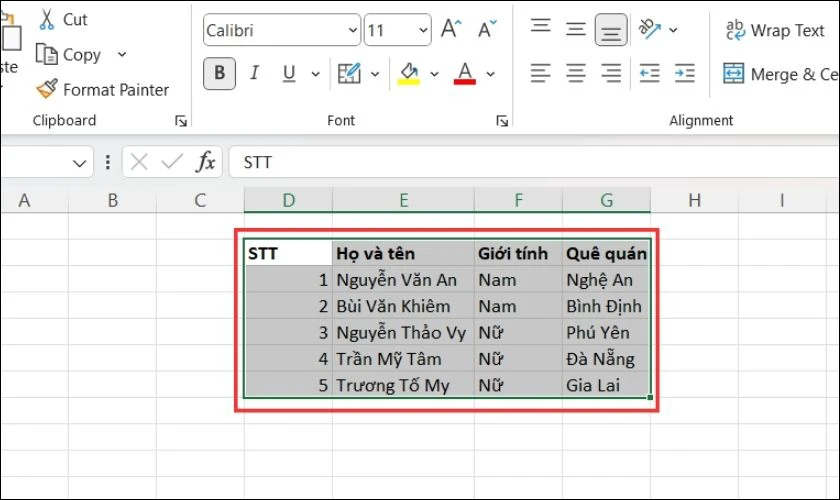Screen dimensions: 840x500
Task: Select cell 'Trương Tố My'
Action: [403, 385]
